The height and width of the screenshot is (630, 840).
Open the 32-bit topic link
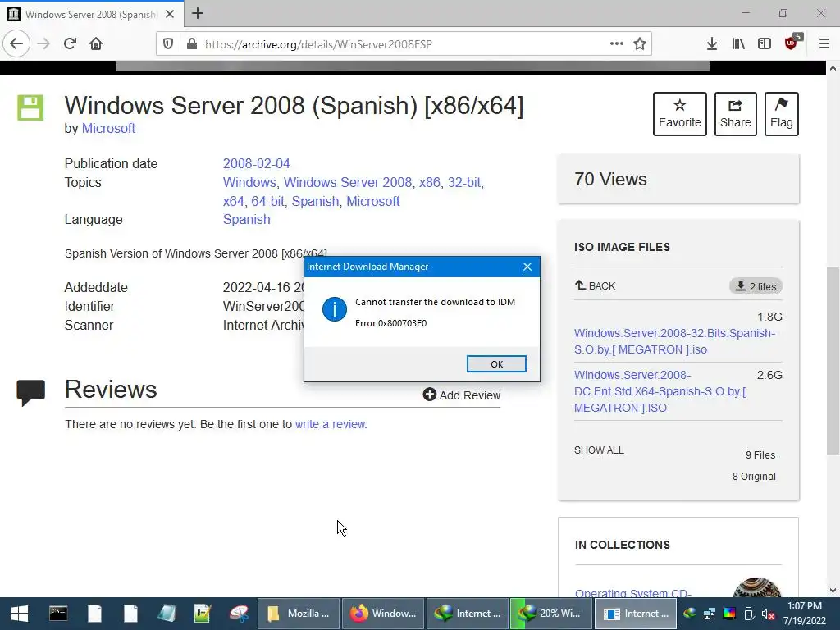[x=464, y=183]
